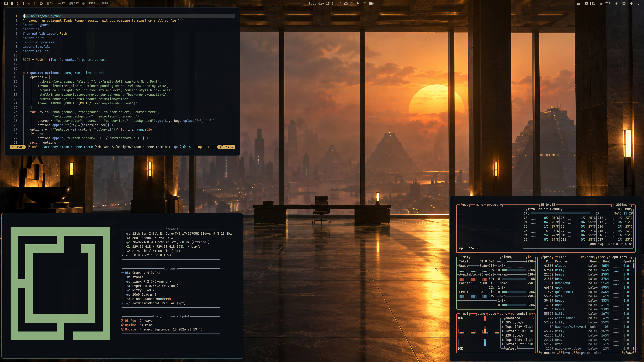The height and width of the screenshot is (362, 644).
Task: Click the puzzle-piece icon in top bar
Action: (x=41, y=4)
